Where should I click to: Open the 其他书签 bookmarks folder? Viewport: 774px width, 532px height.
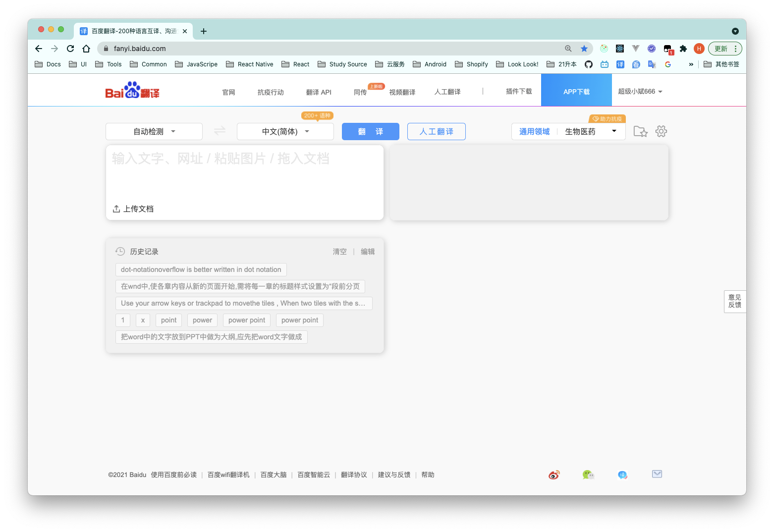click(721, 64)
